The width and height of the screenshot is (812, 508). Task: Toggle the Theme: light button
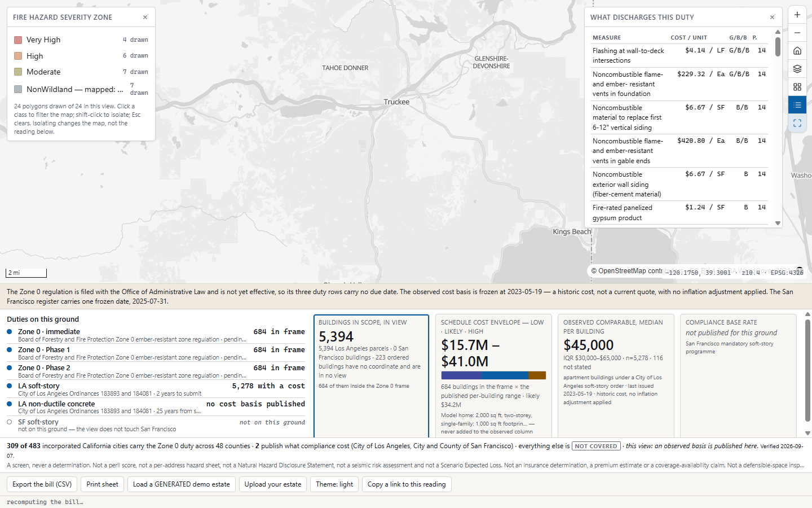click(x=334, y=484)
